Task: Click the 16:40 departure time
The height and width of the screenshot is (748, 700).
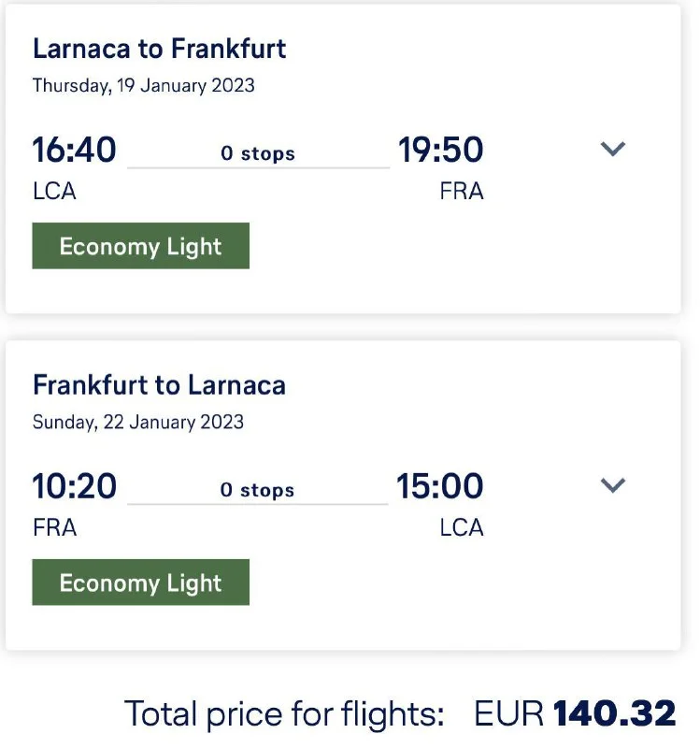Action: [75, 151]
